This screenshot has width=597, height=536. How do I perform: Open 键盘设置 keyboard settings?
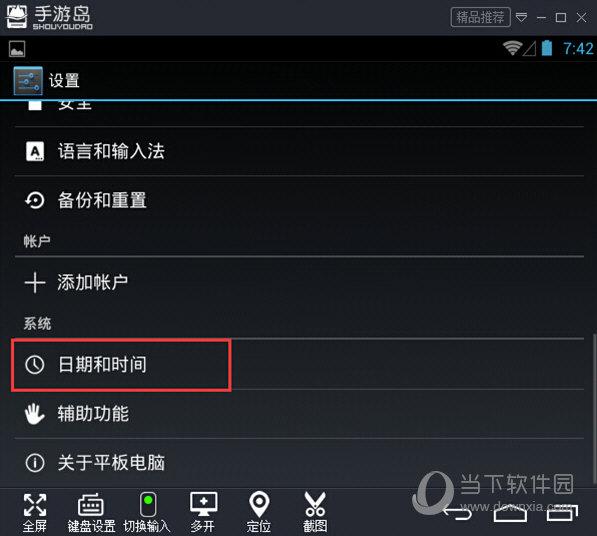[x=91, y=512]
